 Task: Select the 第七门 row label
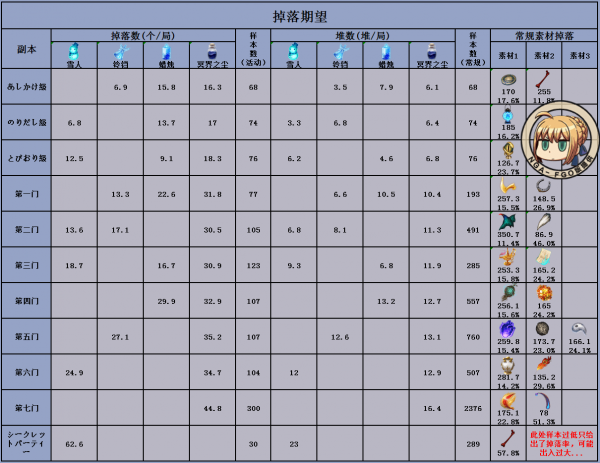point(26,408)
